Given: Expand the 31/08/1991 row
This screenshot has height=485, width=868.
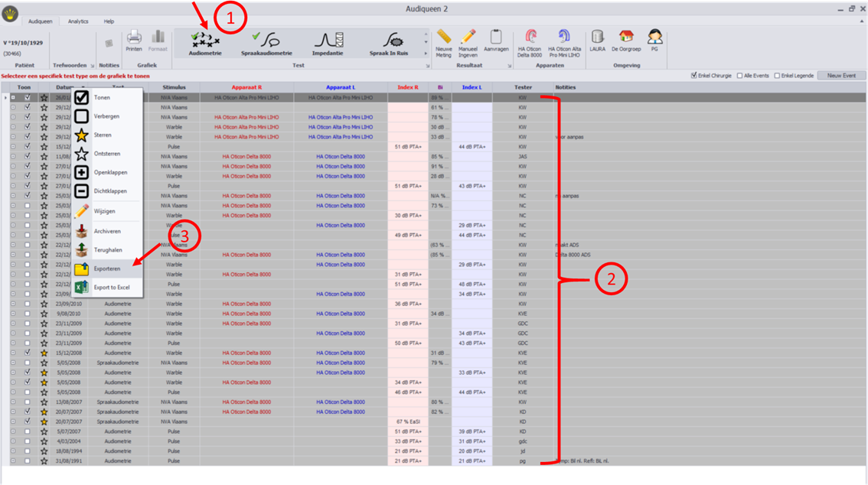Looking at the screenshot, I should click(13, 461).
